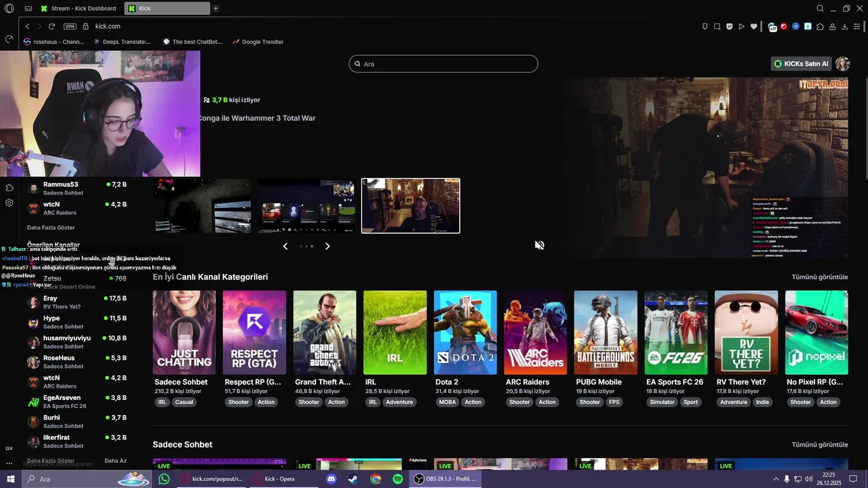Click the Casual tag under Sadece Sohbet
This screenshot has width=868, height=488.
click(x=184, y=402)
